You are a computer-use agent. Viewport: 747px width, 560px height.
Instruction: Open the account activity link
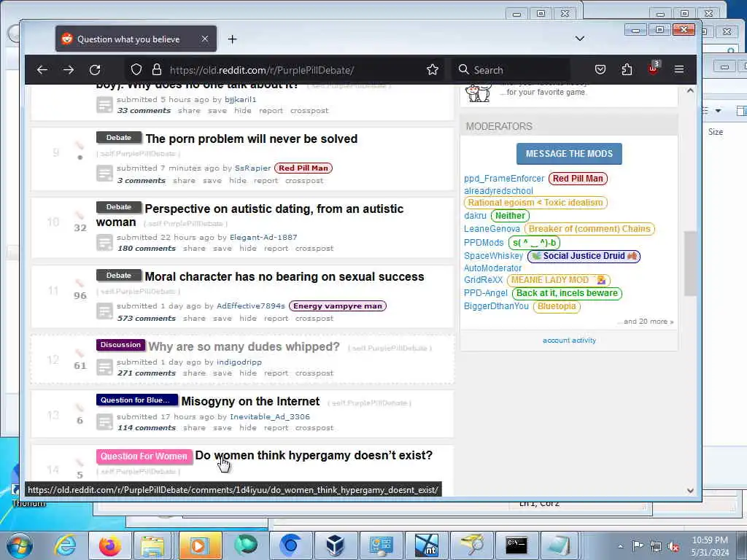pos(569,341)
